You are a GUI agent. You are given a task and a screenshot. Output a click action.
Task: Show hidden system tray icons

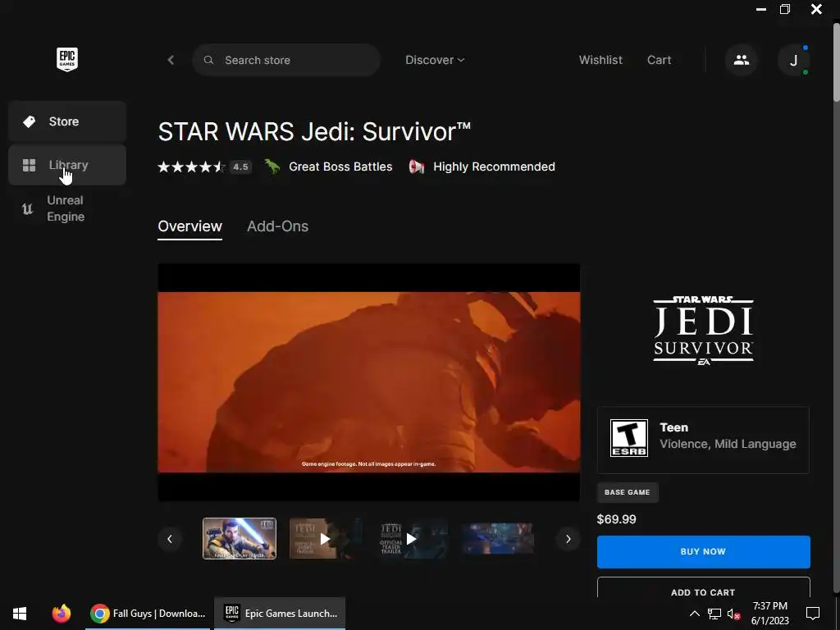point(694,614)
